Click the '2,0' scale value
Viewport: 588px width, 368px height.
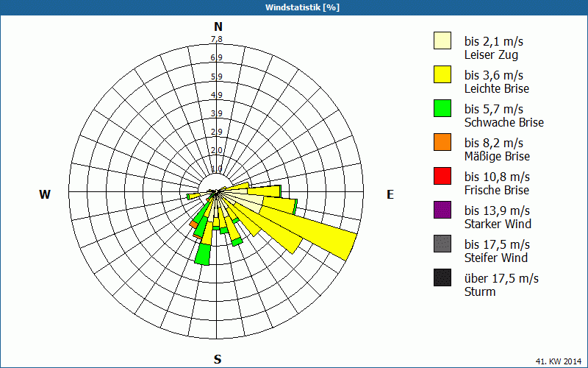point(216,150)
